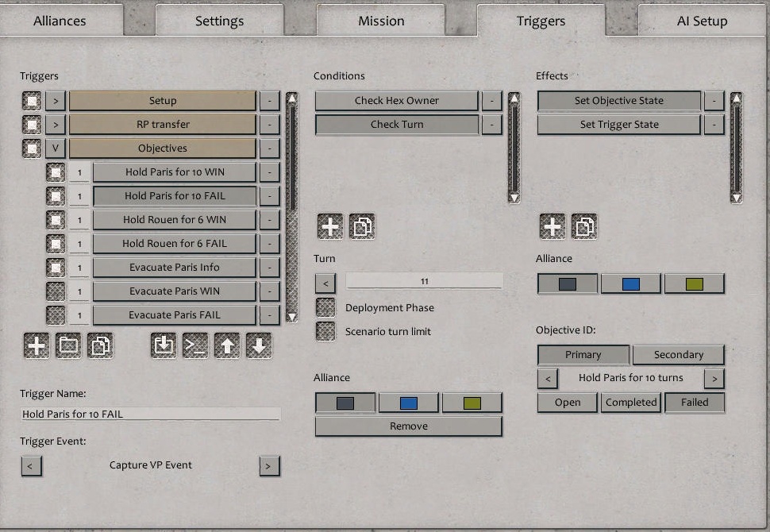The height and width of the screenshot is (532, 770).
Task: Switch to the Mission tab
Action: [381, 21]
